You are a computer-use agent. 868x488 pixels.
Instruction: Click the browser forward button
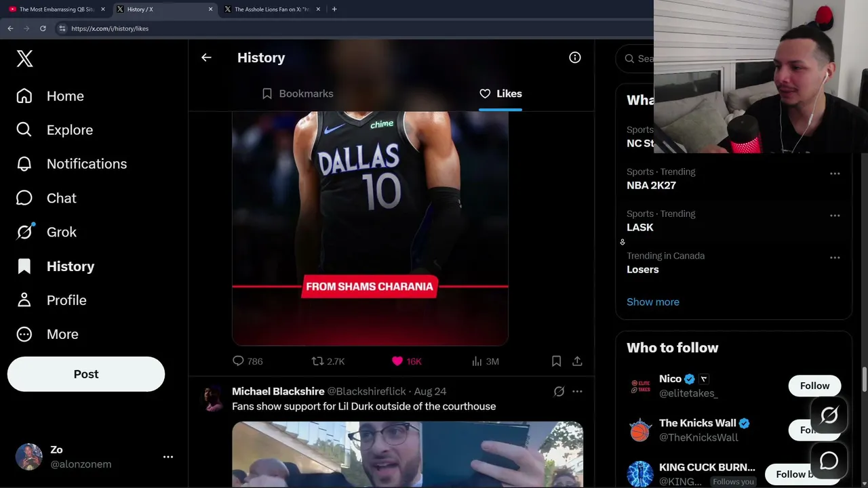tap(26, 28)
